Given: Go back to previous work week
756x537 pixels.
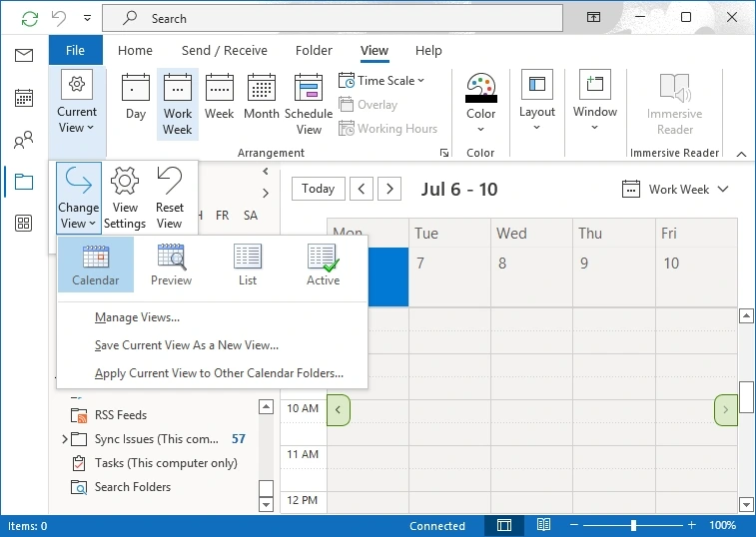Looking at the screenshot, I should tap(362, 189).
